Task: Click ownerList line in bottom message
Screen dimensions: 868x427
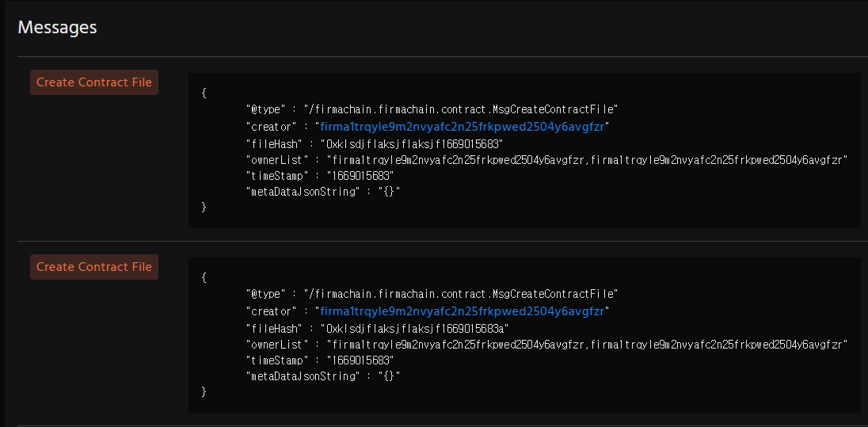Action: click(547, 345)
